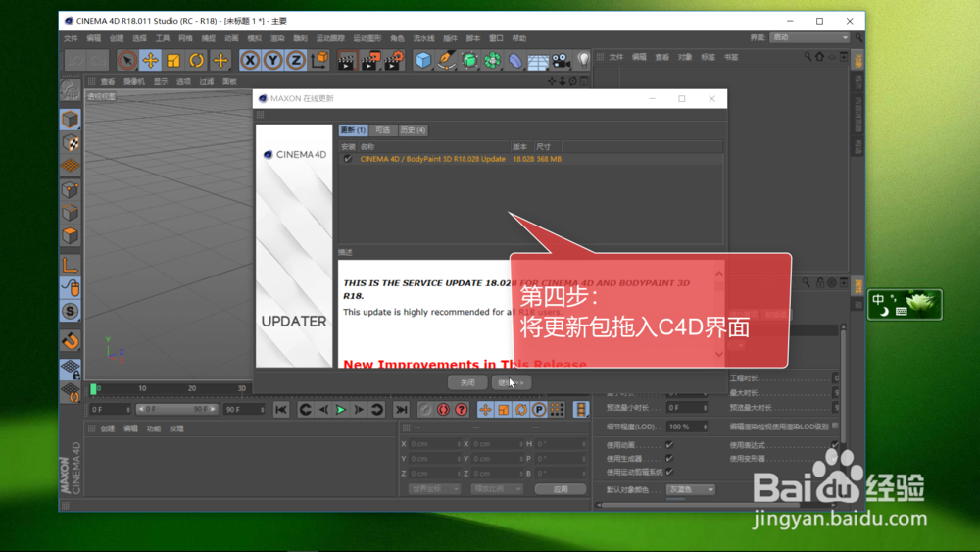The height and width of the screenshot is (552, 980).
Task: Open the 帮助 menu
Action: point(518,39)
